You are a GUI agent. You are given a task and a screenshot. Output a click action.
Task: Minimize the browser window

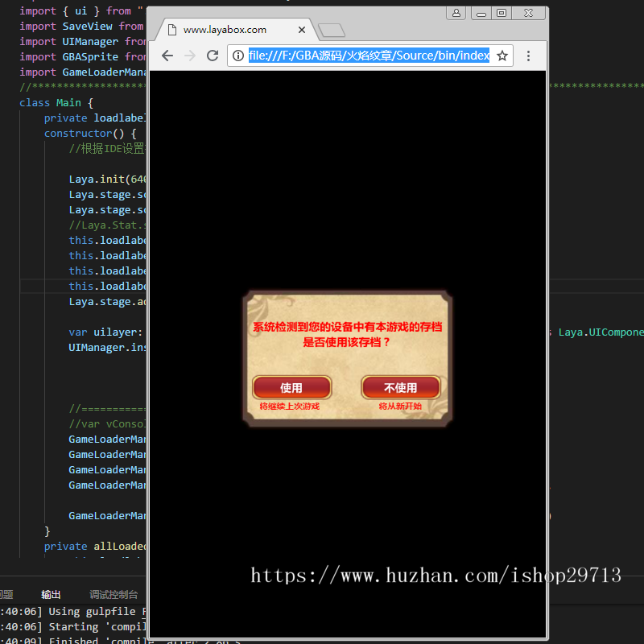click(x=481, y=13)
